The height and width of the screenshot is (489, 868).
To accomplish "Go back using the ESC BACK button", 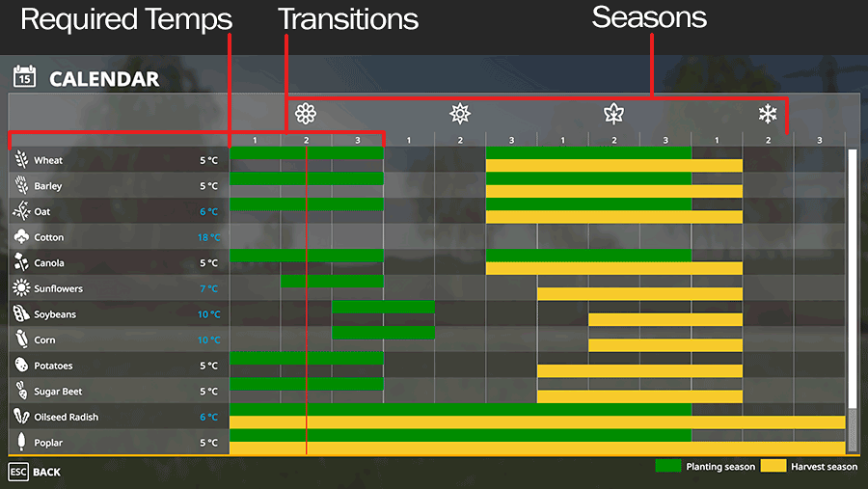I will click(x=35, y=472).
